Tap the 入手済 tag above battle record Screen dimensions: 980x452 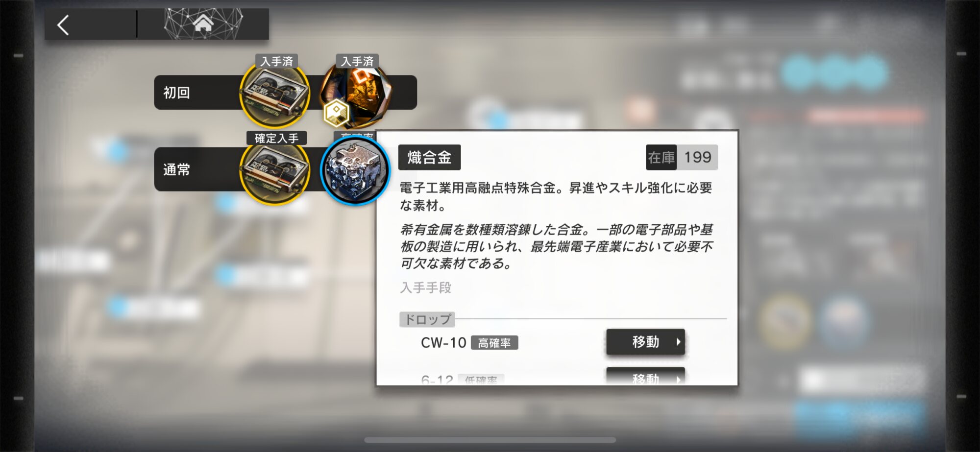click(x=277, y=61)
